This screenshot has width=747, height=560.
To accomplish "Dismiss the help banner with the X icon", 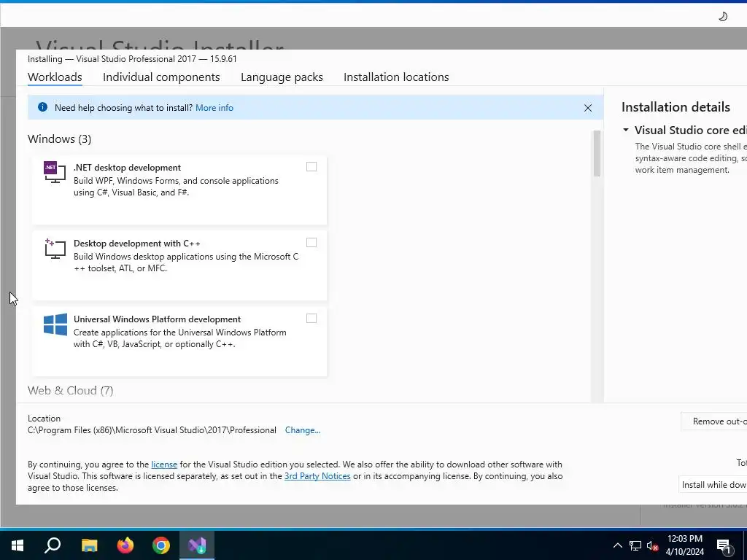I will [x=588, y=108].
